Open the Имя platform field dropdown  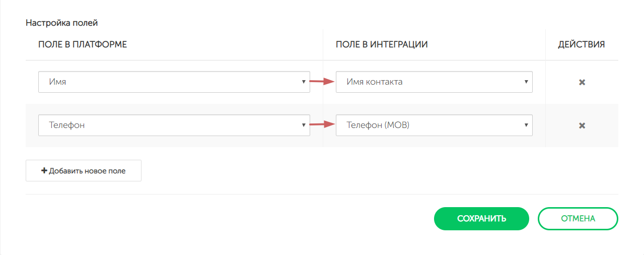[171, 82]
